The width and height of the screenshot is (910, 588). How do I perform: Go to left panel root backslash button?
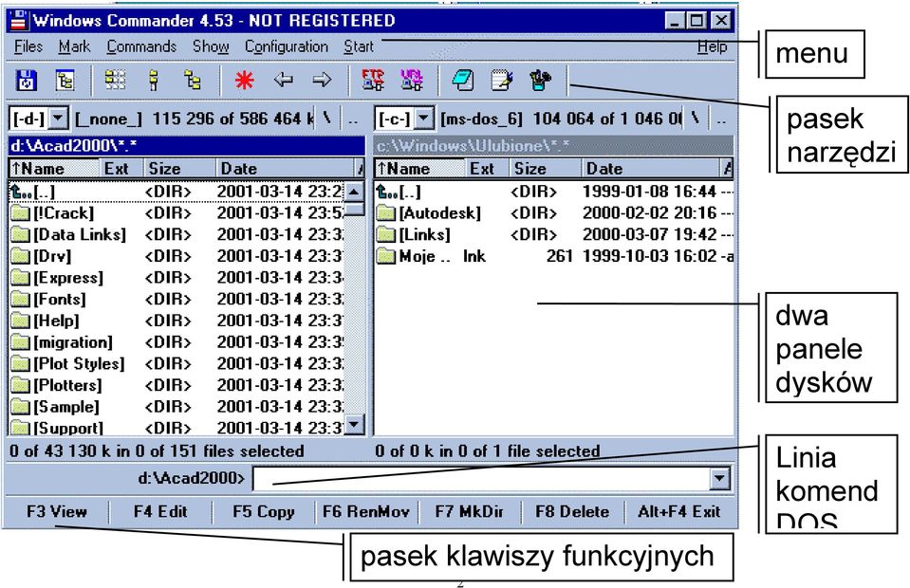327,119
